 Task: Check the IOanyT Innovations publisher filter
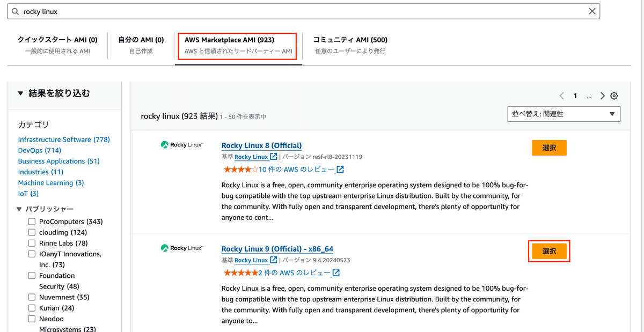pyautogui.click(x=32, y=254)
